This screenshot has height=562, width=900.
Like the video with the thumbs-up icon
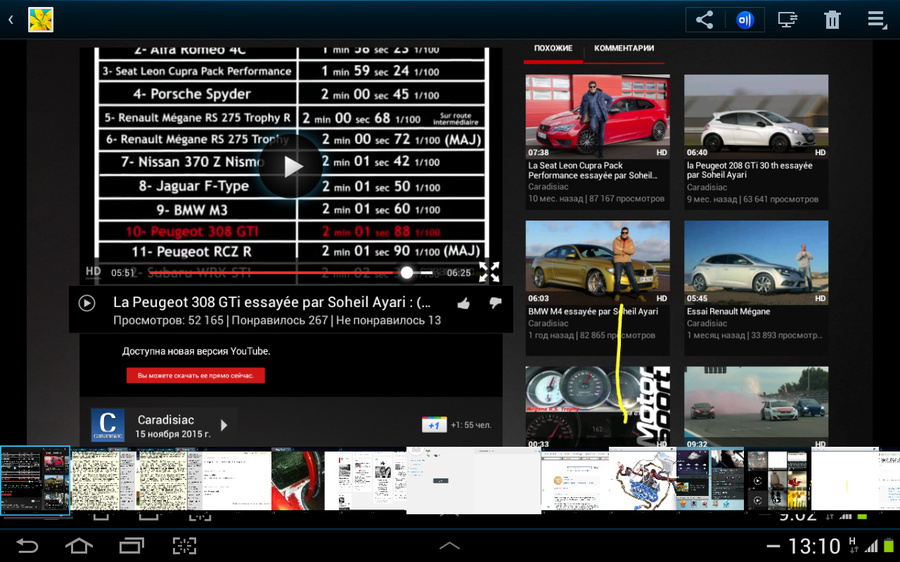464,303
